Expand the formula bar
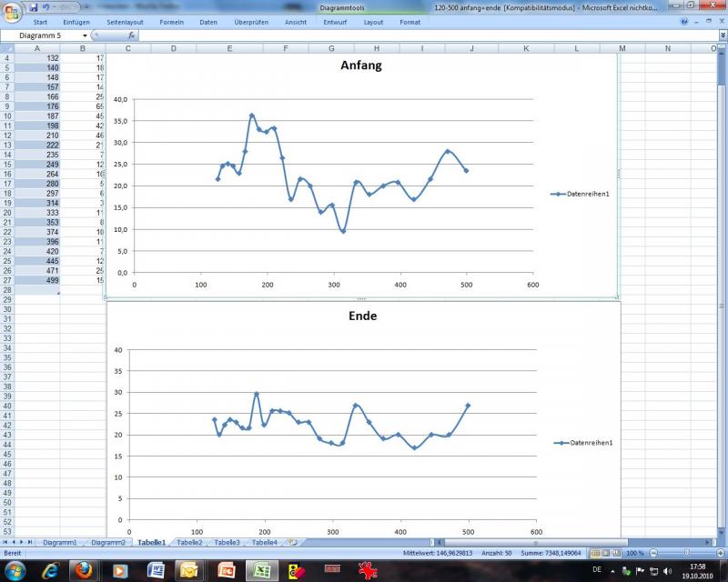The image size is (728, 582). [723, 35]
